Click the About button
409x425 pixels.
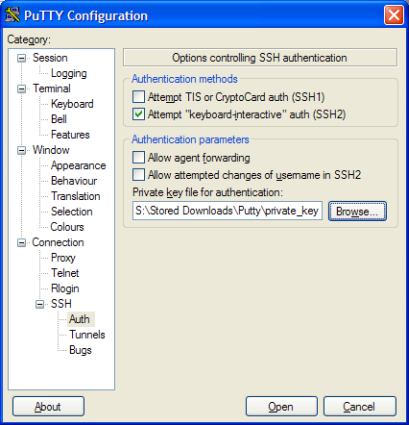(x=48, y=407)
